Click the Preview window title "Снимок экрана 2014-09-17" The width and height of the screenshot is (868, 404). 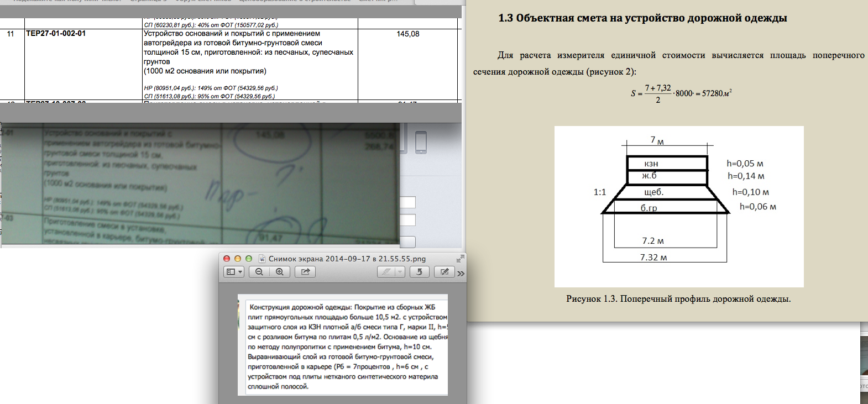point(347,259)
